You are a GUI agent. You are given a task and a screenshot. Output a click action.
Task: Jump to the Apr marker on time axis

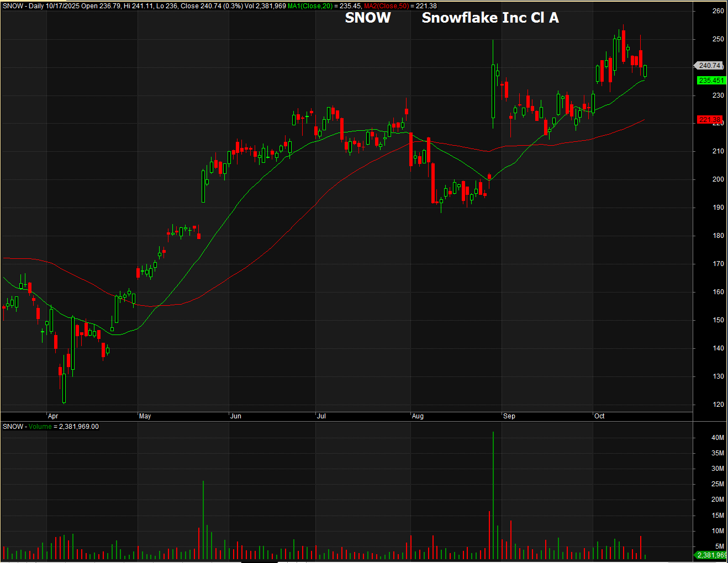click(x=53, y=416)
